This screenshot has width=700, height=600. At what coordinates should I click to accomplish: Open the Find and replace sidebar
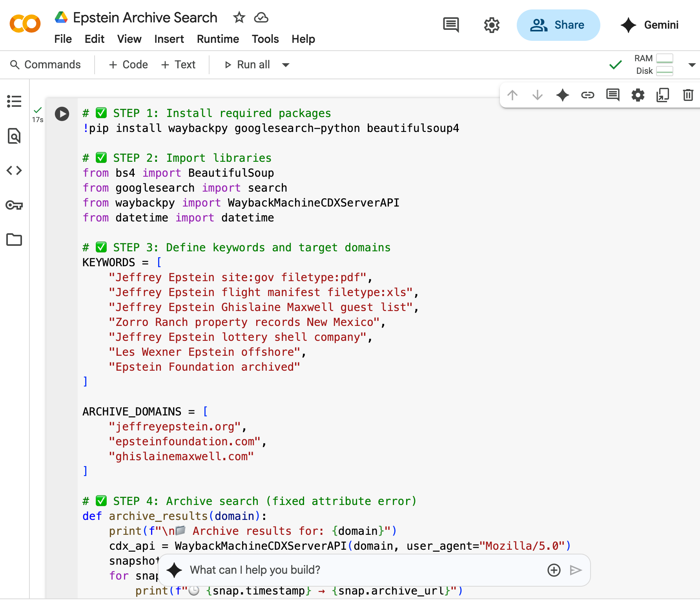[x=14, y=136]
